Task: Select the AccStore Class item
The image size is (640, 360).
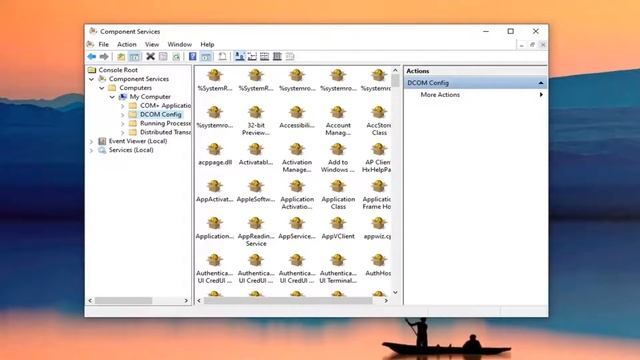Action: pos(378,120)
